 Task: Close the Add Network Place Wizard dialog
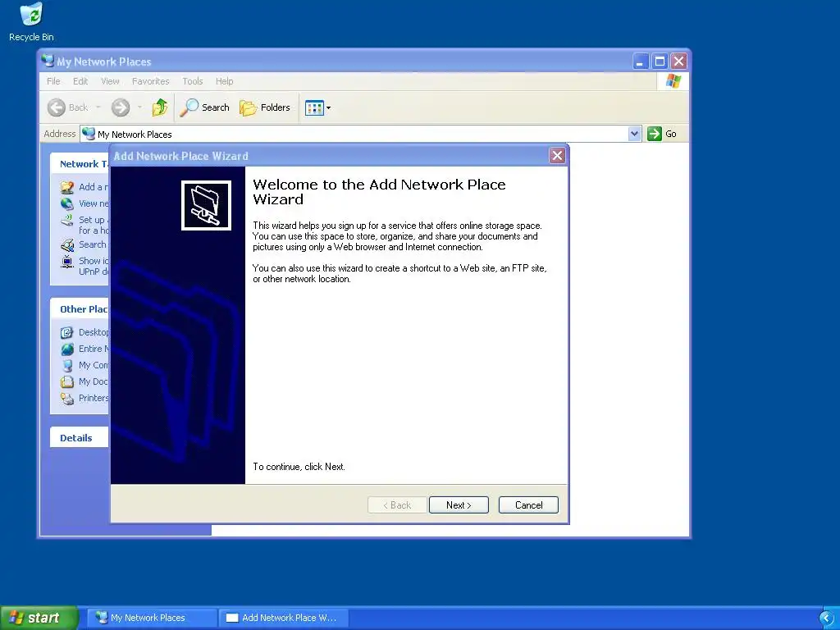tap(557, 155)
